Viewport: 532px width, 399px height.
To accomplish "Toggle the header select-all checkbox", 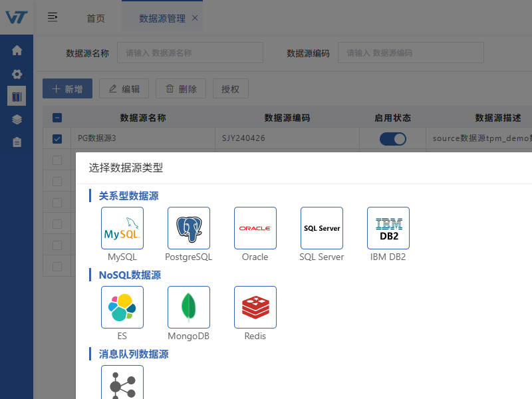I will tap(57, 118).
